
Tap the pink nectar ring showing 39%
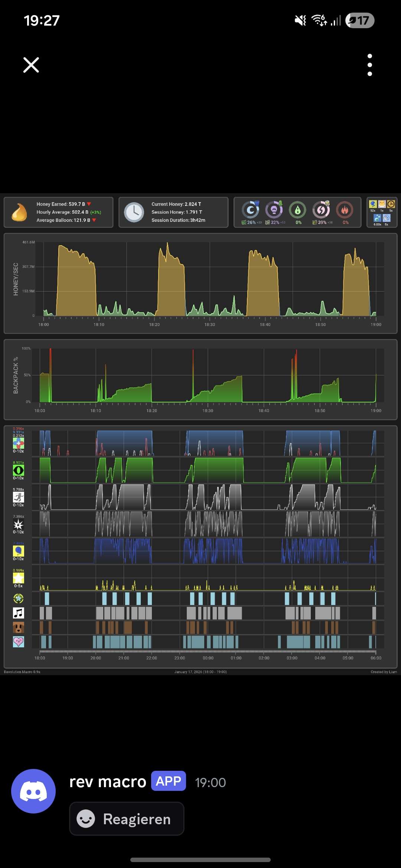tap(321, 210)
